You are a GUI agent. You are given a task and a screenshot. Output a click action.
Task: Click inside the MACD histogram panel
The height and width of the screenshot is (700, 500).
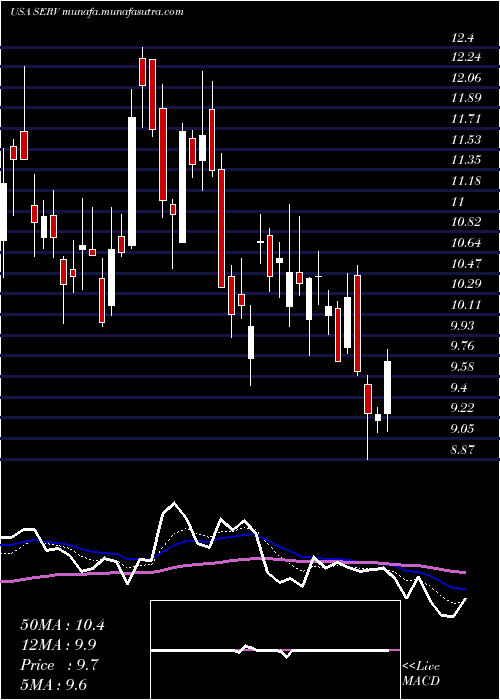coord(275,650)
